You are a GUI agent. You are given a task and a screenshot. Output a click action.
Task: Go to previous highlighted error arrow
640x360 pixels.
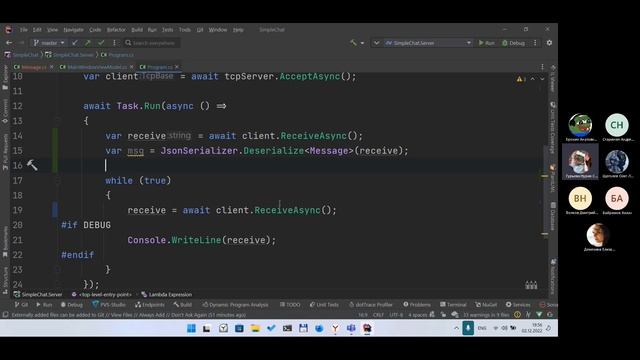click(533, 79)
